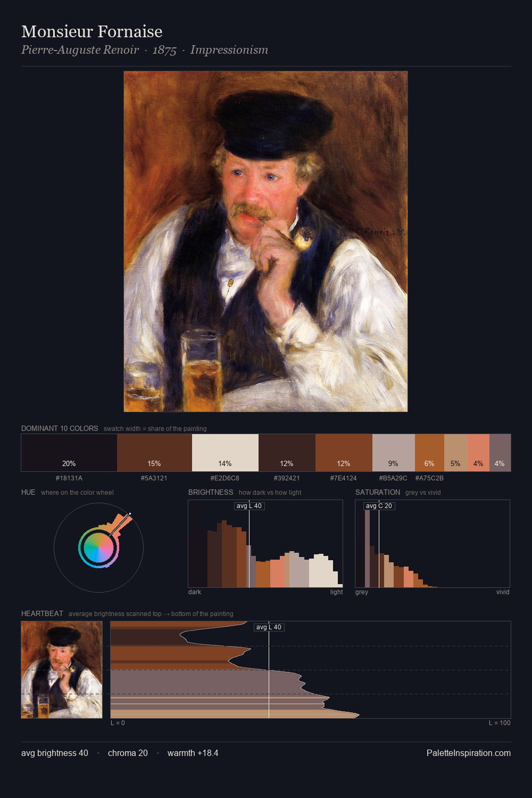
Task: Select the mauve-grey 4% swatch at the end
Action: click(x=500, y=453)
